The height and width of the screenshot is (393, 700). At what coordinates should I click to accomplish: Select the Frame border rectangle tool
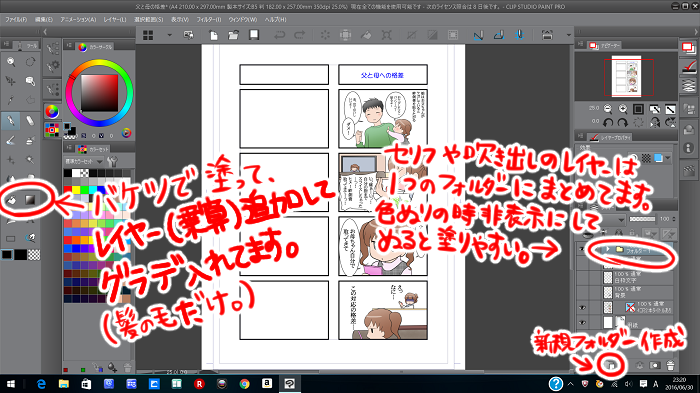[11, 239]
